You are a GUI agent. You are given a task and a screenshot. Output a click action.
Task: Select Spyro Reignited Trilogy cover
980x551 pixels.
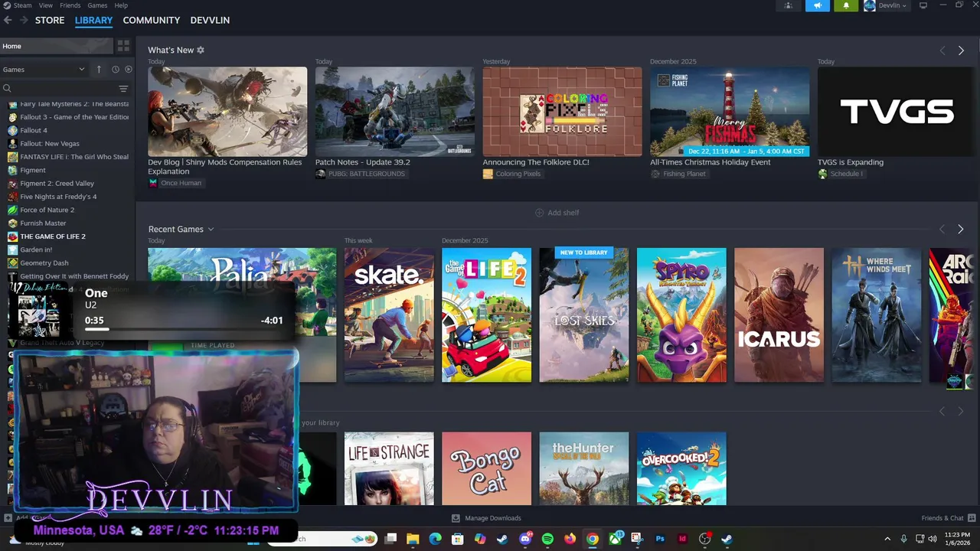(681, 315)
